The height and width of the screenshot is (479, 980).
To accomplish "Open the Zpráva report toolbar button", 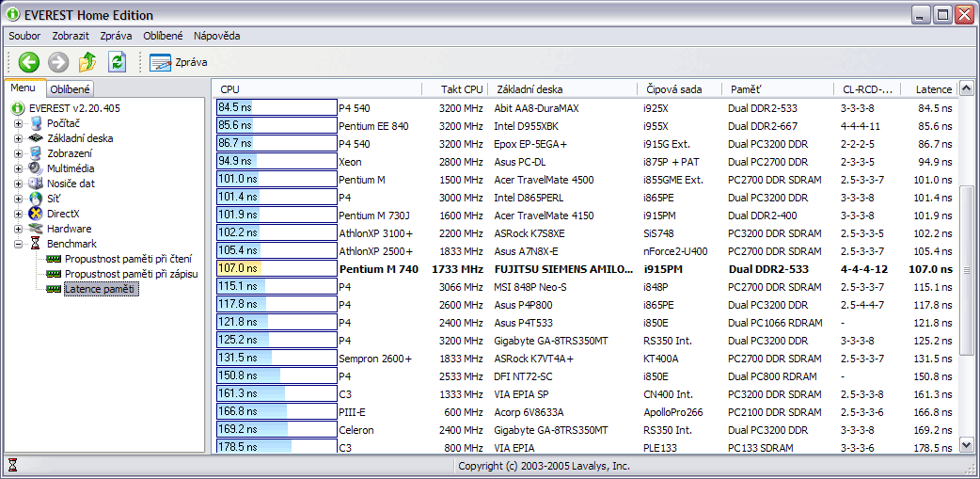I will pyautogui.click(x=179, y=62).
